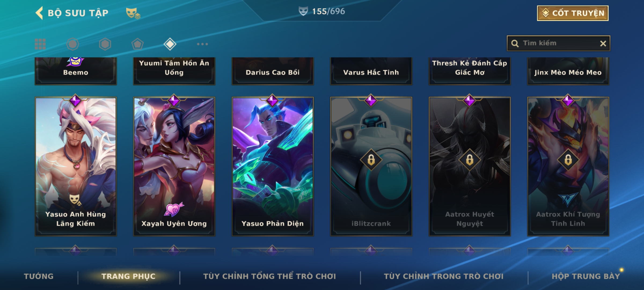This screenshot has width=644, height=290.
Task: Open the Hộp Trưng Bày tab
Action: click(586, 276)
